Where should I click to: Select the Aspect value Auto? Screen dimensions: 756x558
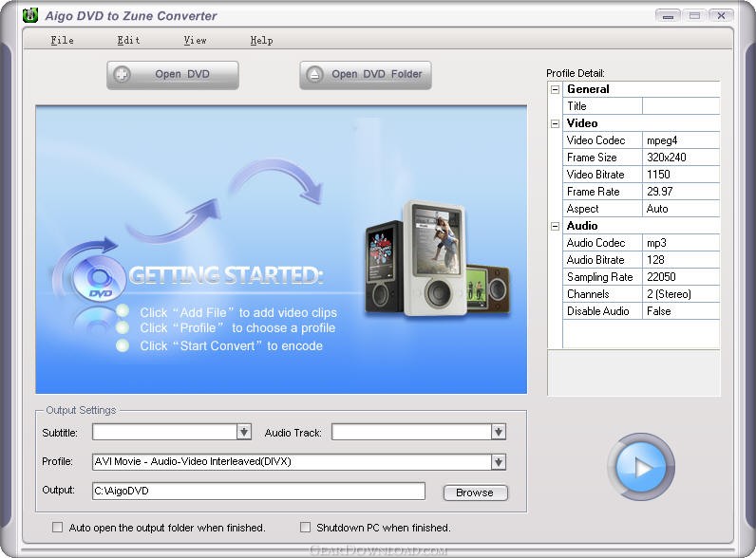tap(681, 209)
